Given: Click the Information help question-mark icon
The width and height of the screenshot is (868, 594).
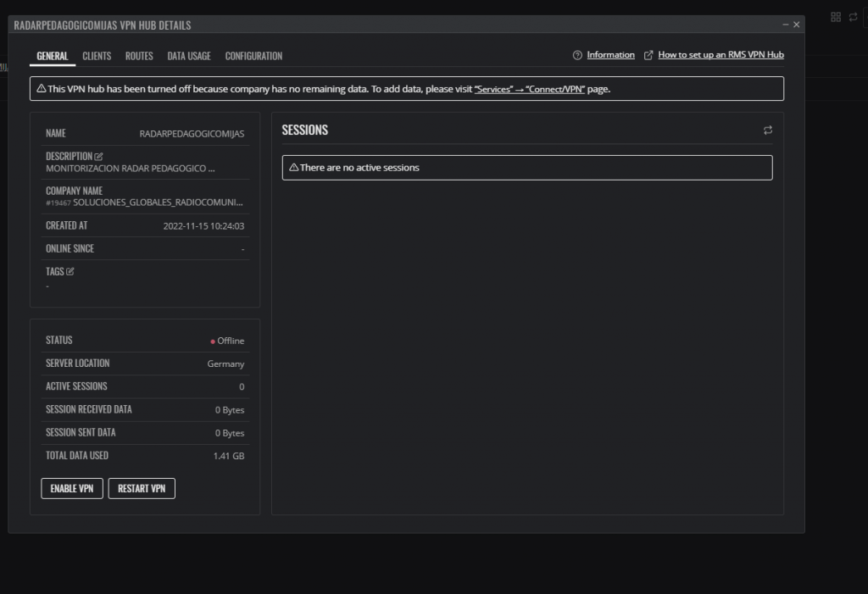Looking at the screenshot, I should 577,55.
